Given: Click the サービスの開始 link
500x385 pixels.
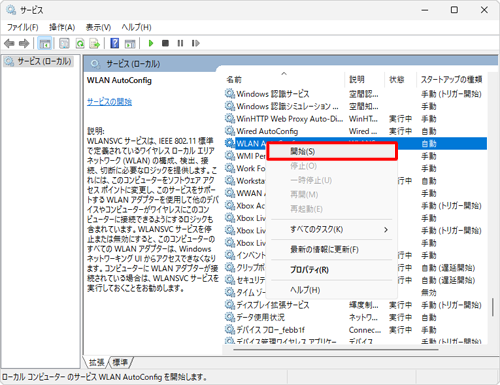Looking at the screenshot, I should pyautogui.click(x=109, y=102).
